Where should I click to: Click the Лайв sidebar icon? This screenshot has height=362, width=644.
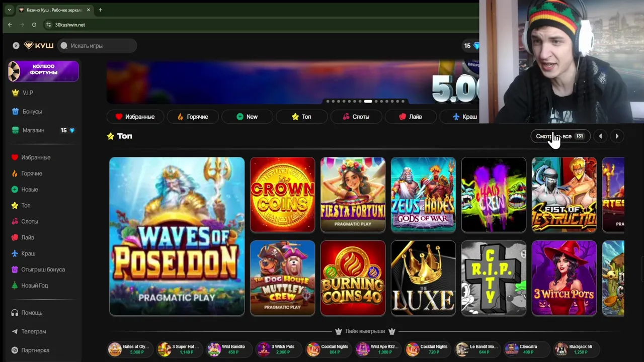click(x=15, y=237)
